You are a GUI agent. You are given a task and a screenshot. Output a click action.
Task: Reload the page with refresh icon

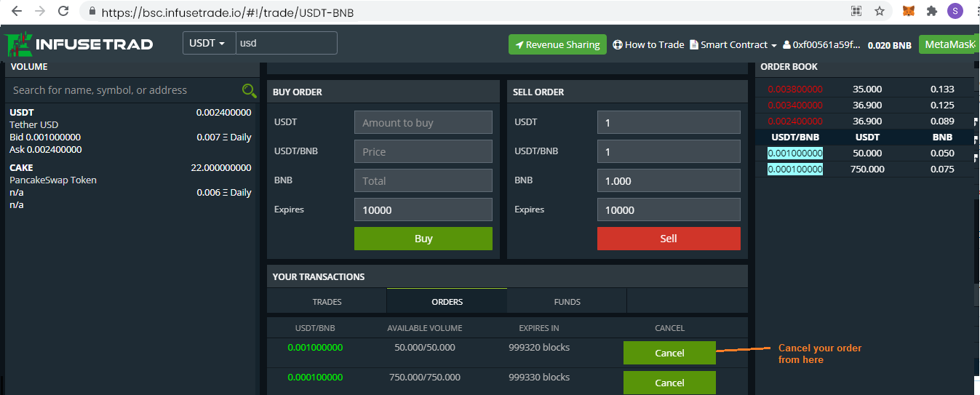pos(63,12)
